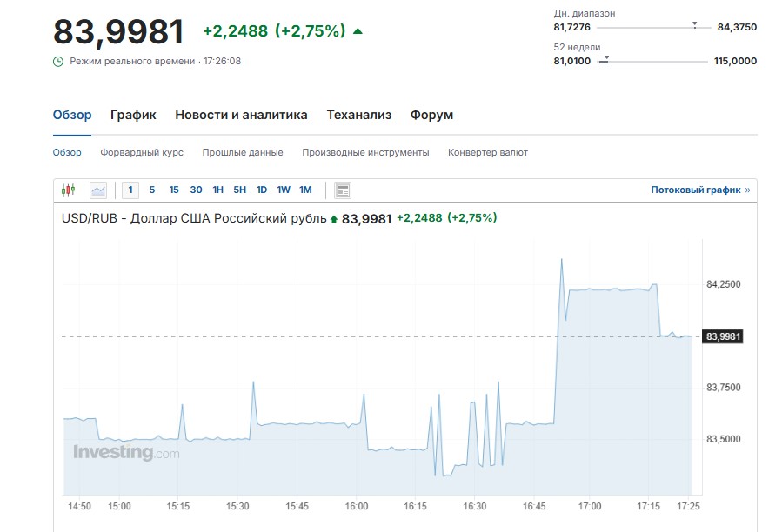Switch to candlestick chart type icon
This screenshot has width=782, height=532.
click(x=69, y=190)
